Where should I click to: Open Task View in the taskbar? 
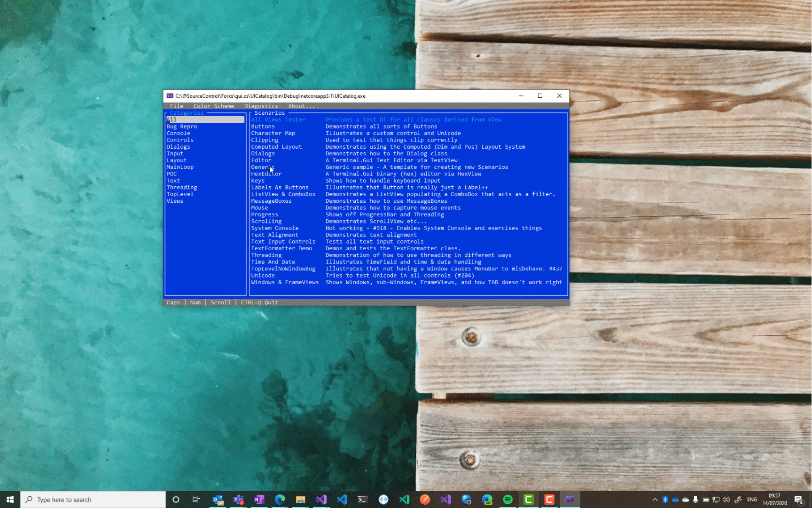196,500
